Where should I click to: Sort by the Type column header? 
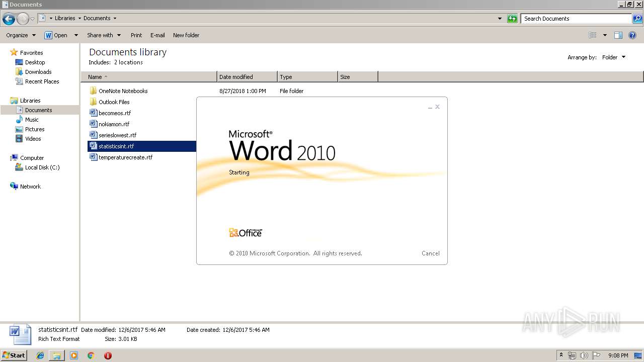307,77
